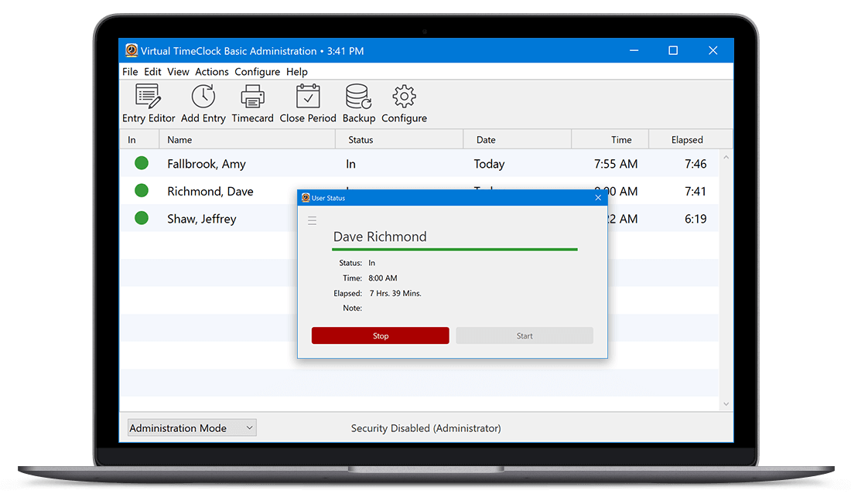Click green status dot for Shaw, Jeffrey
Screen dimensions: 851x504
142,218
